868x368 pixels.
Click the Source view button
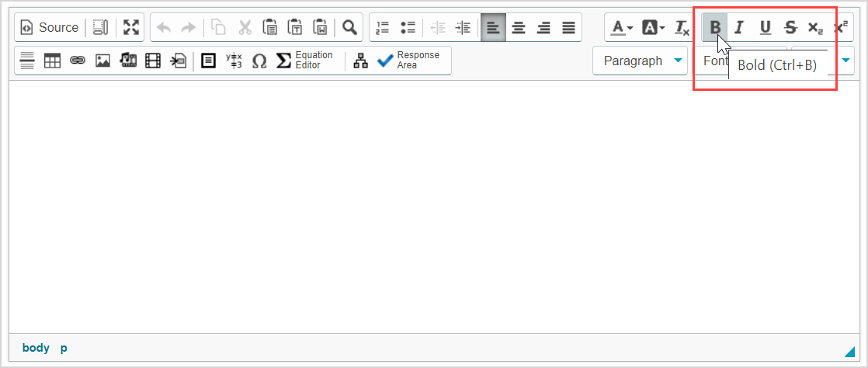[x=50, y=28]
